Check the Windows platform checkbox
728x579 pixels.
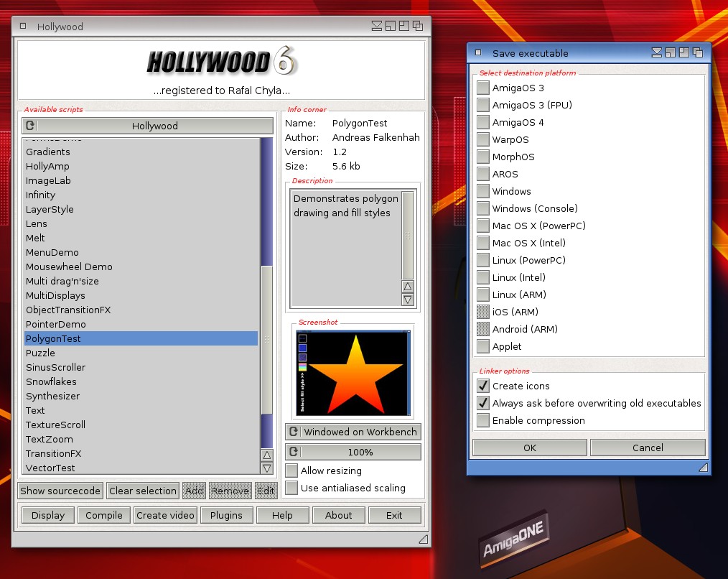(483, 191)
